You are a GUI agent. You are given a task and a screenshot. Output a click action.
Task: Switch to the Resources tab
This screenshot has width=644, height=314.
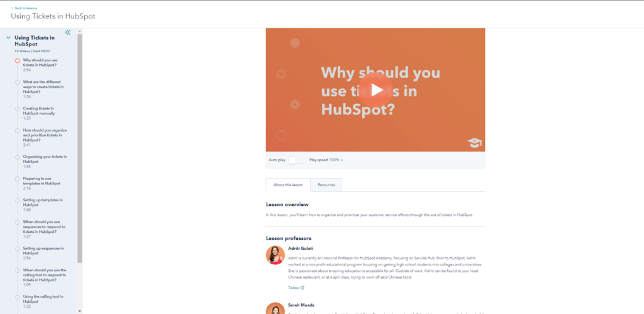click(326, 185)
